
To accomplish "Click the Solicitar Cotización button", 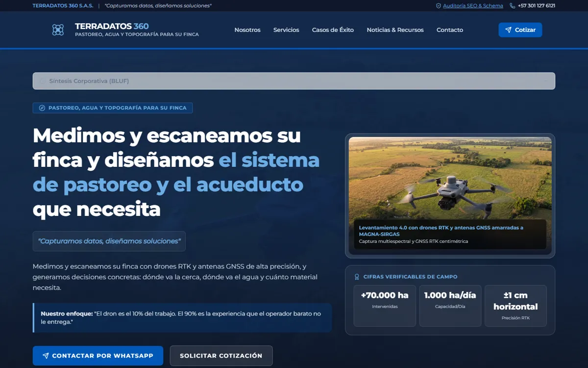I will tap(221, 356).
